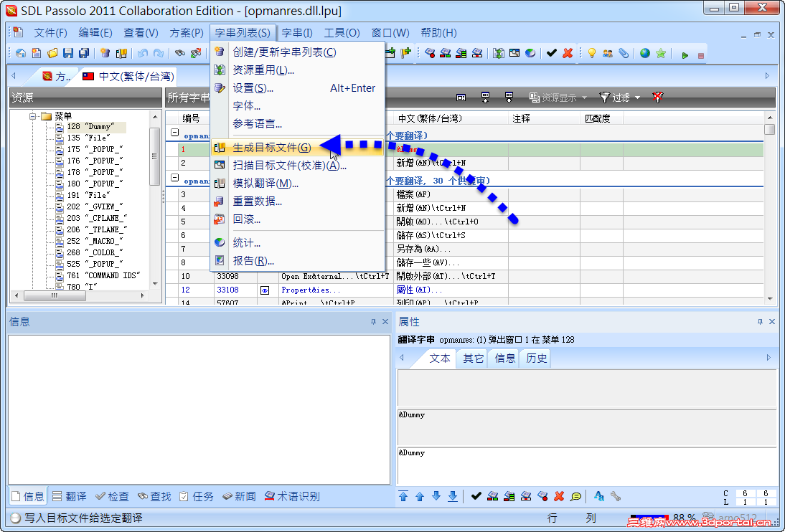Collapse the second opmanres group in string list
The image size is (785, 532).
coord(174,178)
